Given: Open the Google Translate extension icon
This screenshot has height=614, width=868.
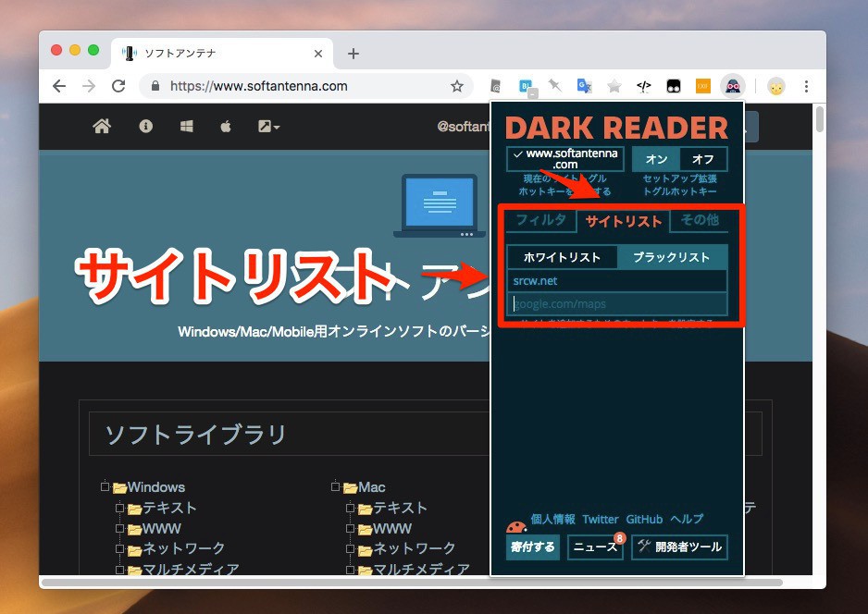Looking at the screenshot, I should click(x=584, y=86).
